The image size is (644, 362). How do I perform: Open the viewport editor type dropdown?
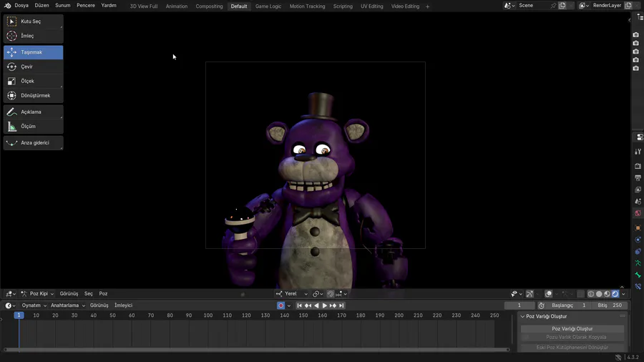(10, 294)
